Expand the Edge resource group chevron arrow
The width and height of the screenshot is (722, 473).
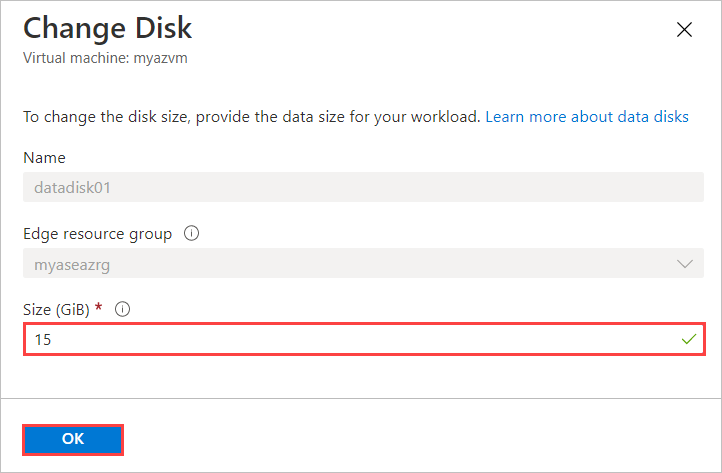click(x=685, y=264)
